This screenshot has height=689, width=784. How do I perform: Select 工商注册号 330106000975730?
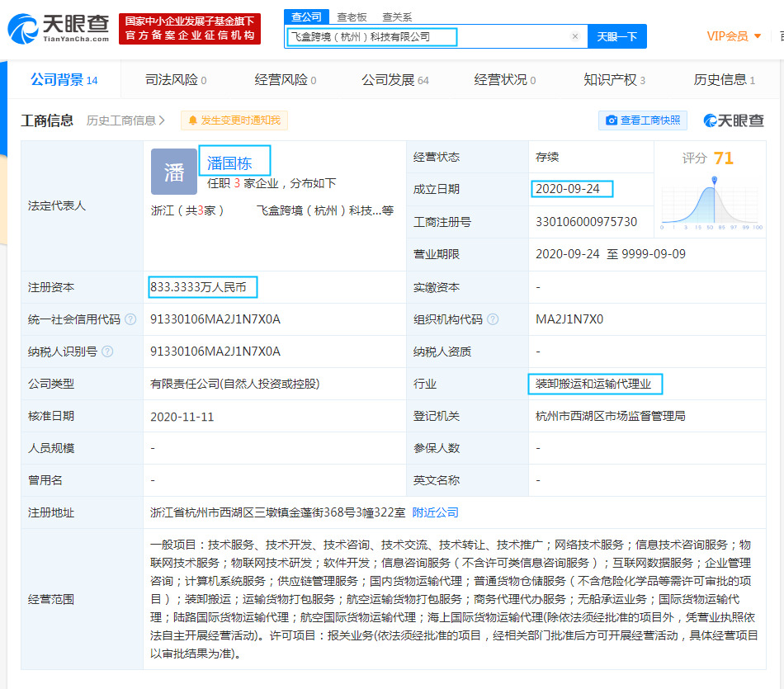(x=586, y=221)
